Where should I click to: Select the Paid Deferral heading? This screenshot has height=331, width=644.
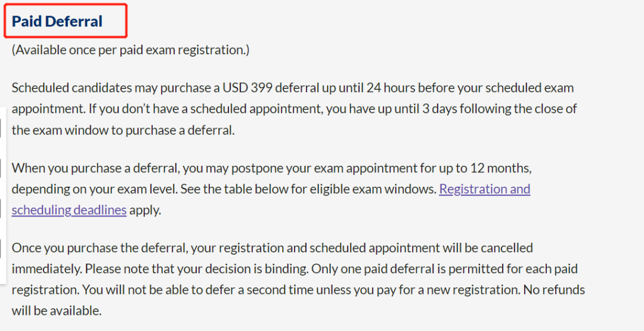[57, 21]
